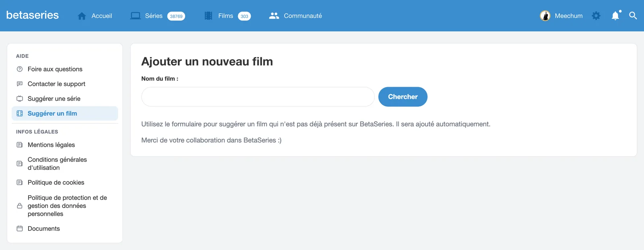This screenshot has width=644, height=250.
Task: Click the Suggérer une série TV icon
Action: [x=20, y=98]
